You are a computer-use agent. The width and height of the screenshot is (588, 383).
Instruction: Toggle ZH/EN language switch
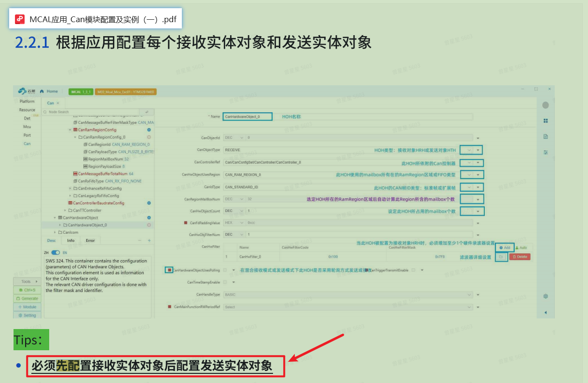55,252
